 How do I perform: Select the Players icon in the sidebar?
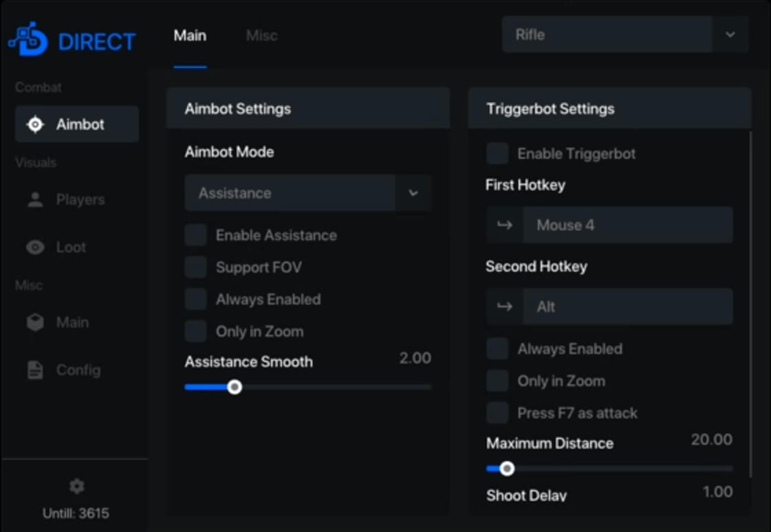tap(35, 200)
